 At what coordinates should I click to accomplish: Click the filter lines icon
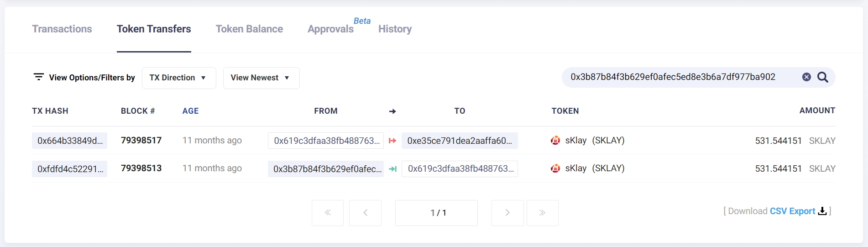coord(39,77)
